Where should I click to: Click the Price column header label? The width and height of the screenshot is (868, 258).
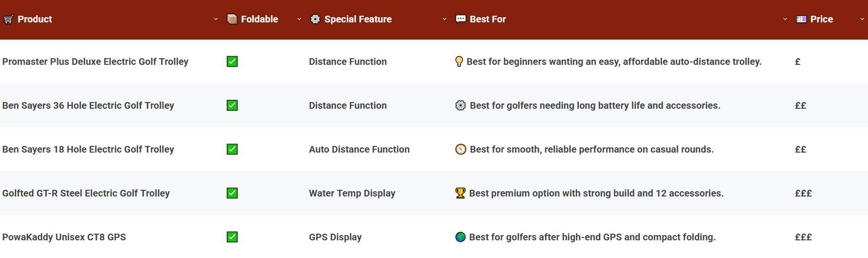[822, 19]
